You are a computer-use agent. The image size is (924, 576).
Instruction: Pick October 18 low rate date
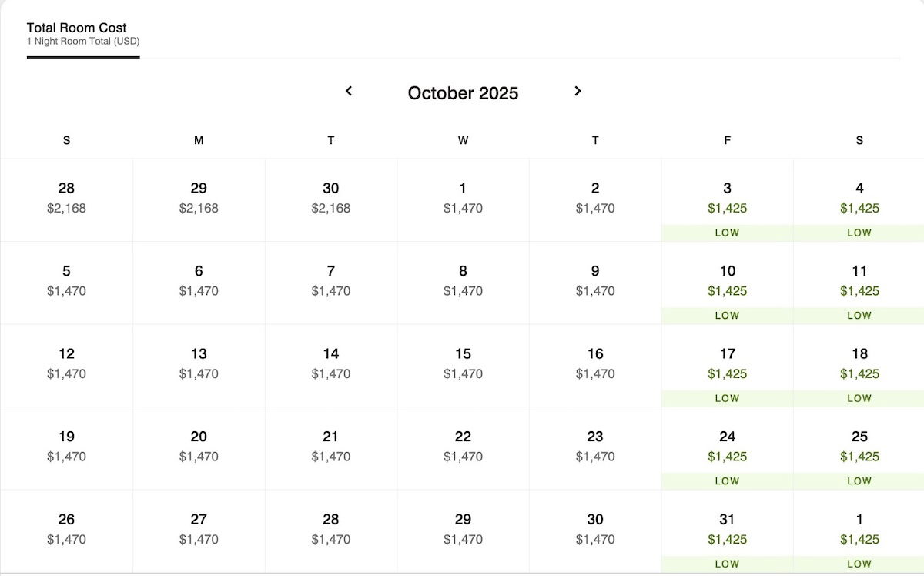click(x=859, y=366)
